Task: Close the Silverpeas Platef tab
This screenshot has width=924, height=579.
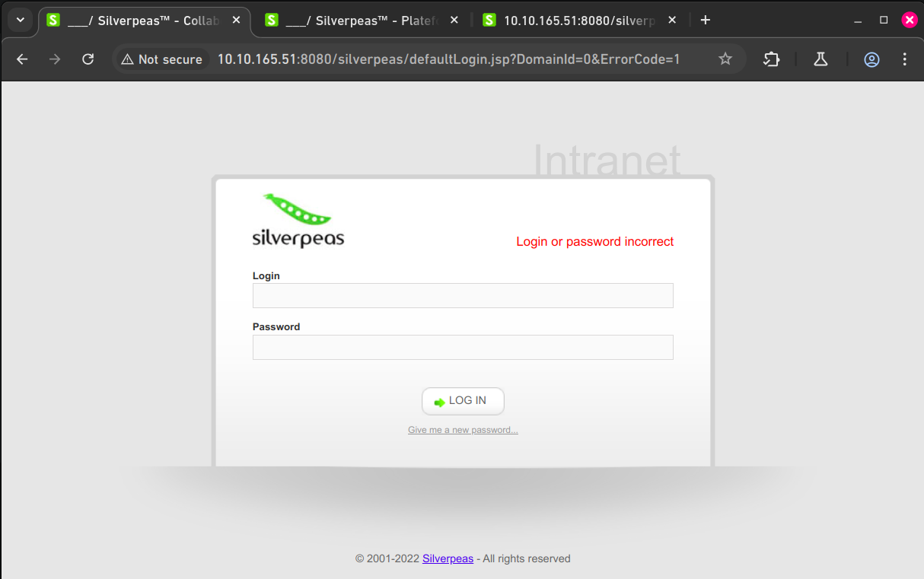Action: pyautogui.click(x=454, y=21)
